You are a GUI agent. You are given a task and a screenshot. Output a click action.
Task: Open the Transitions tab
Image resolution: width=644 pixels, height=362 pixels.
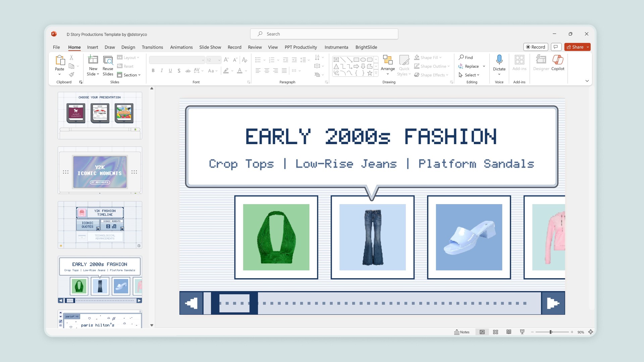152,47
